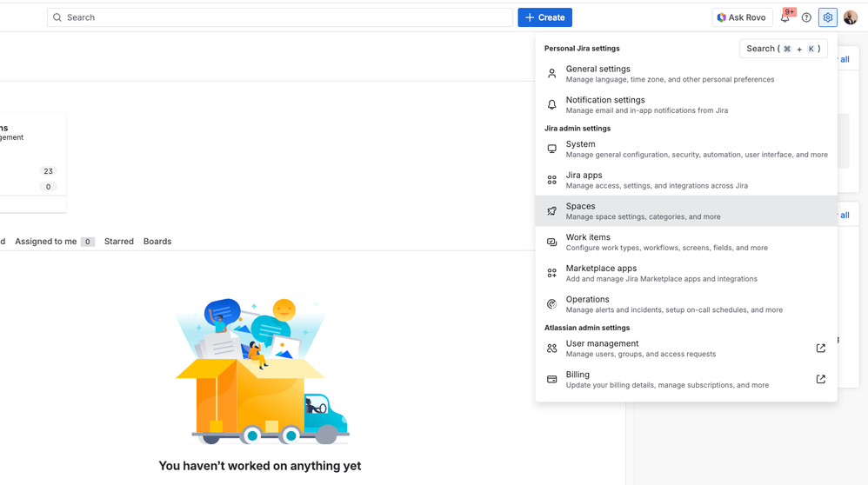Open Operations settings
This screenshot has width=868, height=485.
pyautogui.click(x=686, y=303)
